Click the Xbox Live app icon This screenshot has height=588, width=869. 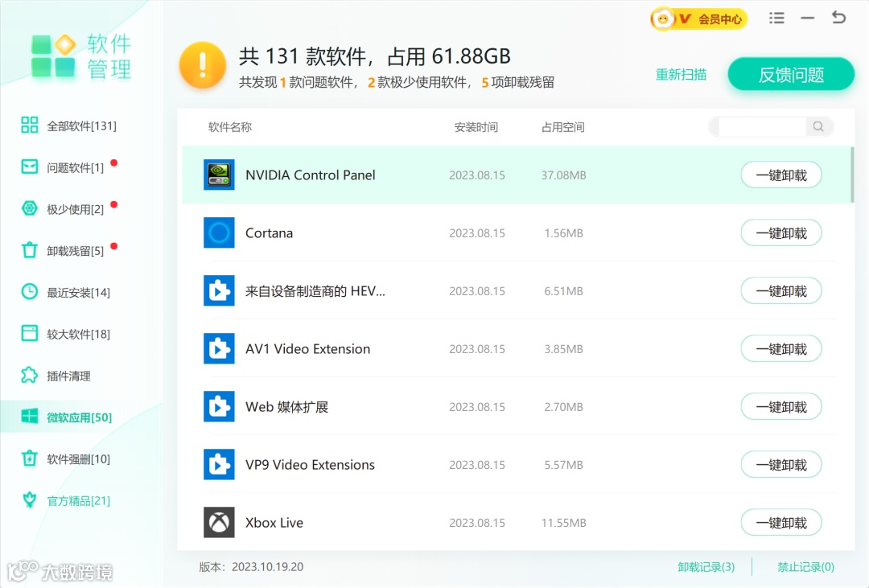pos(219,522)
